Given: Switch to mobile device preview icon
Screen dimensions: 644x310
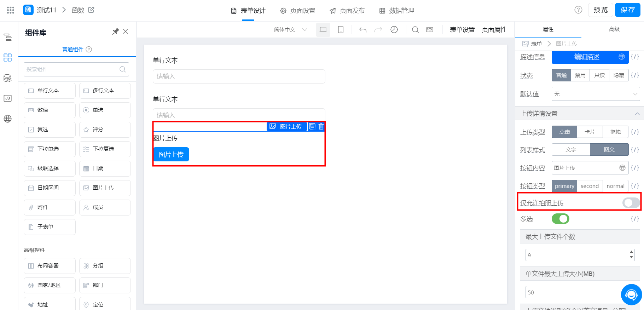Looking at the screenshot, I should tap(341, 30).
